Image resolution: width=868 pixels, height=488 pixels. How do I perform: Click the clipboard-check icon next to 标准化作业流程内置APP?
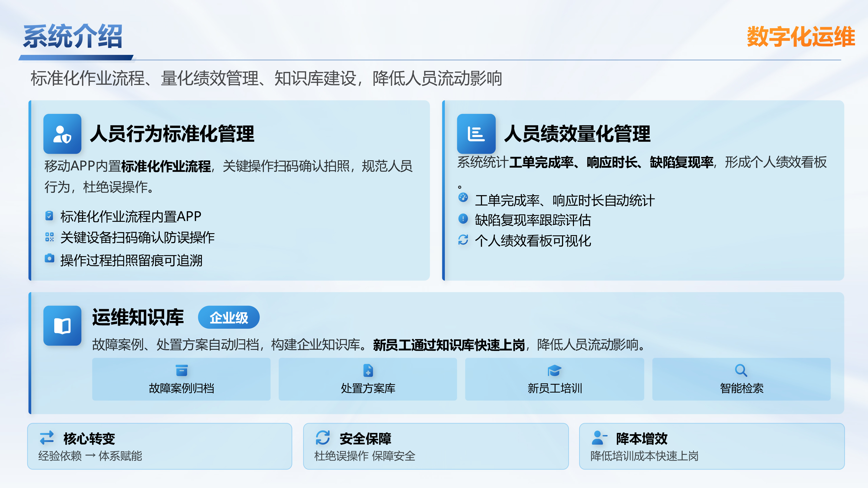[49, 216]
